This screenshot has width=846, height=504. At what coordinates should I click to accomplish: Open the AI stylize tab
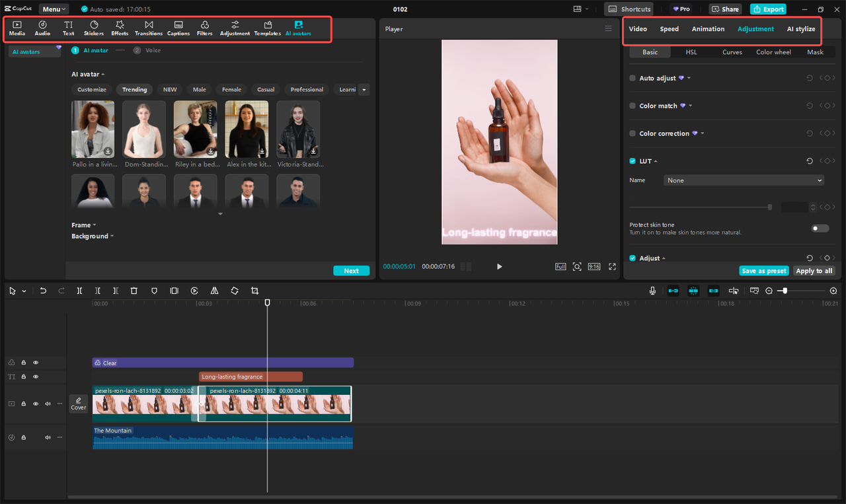(801, 29)
